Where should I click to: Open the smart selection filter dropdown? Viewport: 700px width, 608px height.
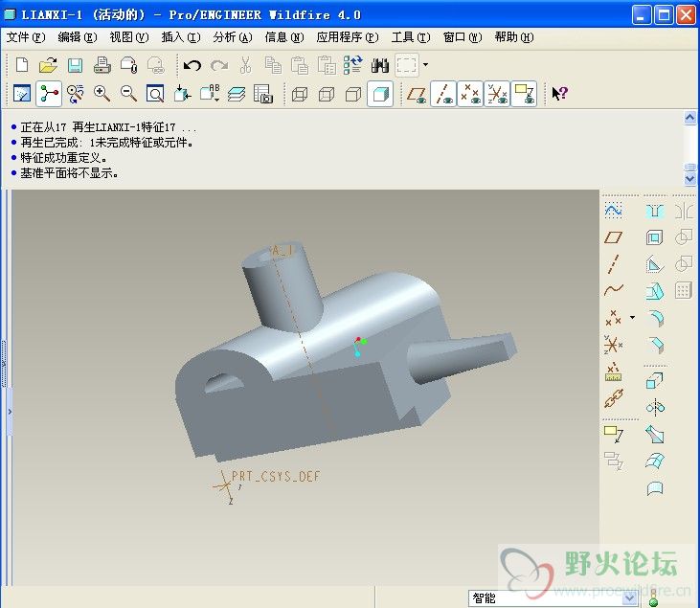631,597
